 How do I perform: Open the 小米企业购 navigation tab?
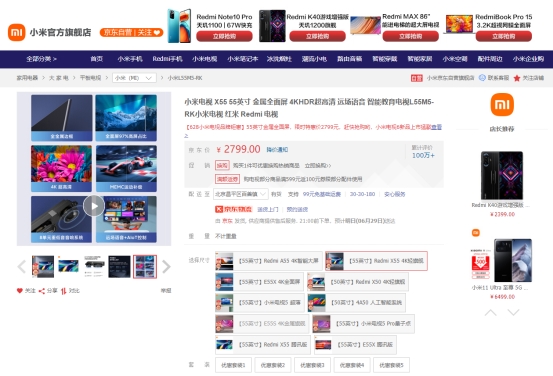[x=528, y=59]
